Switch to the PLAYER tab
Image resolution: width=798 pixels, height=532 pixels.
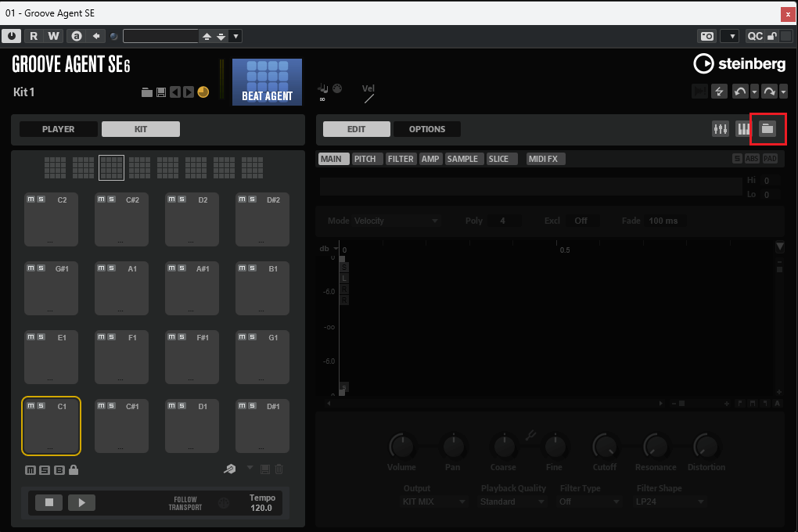[x=59, y=129]
